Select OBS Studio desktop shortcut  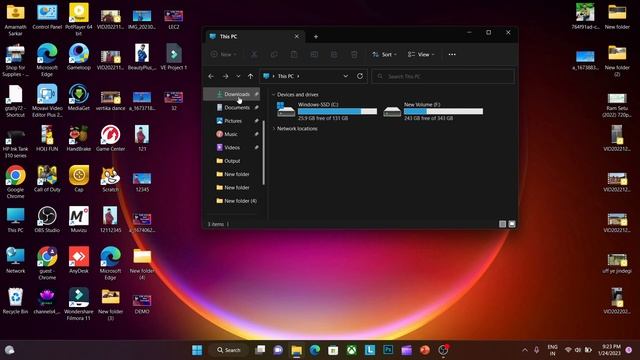click(47, 219)
